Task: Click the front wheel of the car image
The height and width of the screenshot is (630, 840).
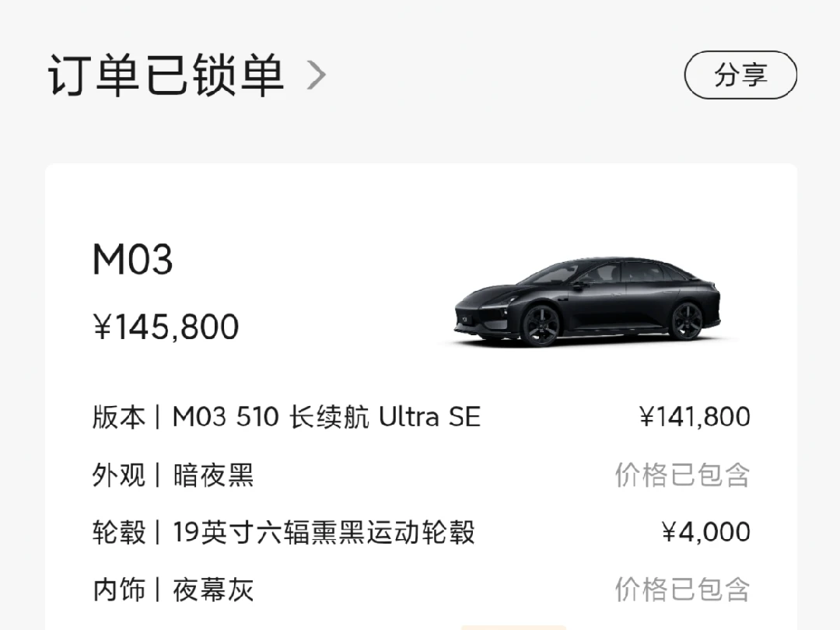Action: 541,324
